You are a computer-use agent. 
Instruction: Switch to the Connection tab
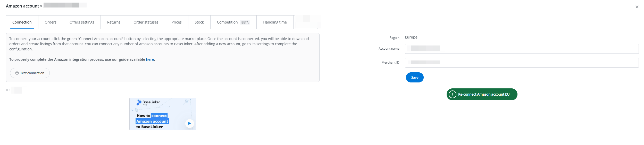22,22
